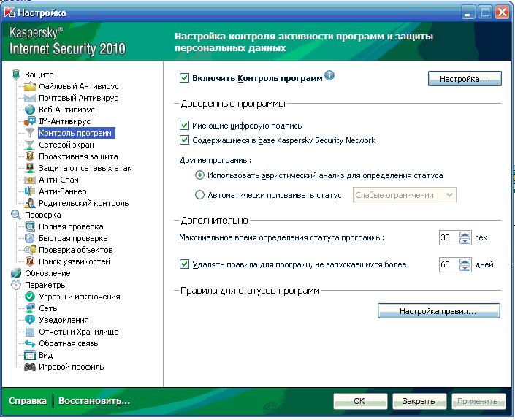Screen dimensions: 515x420
Task: Click the Контроль программ funnel icon
Action: click(29, 133)
